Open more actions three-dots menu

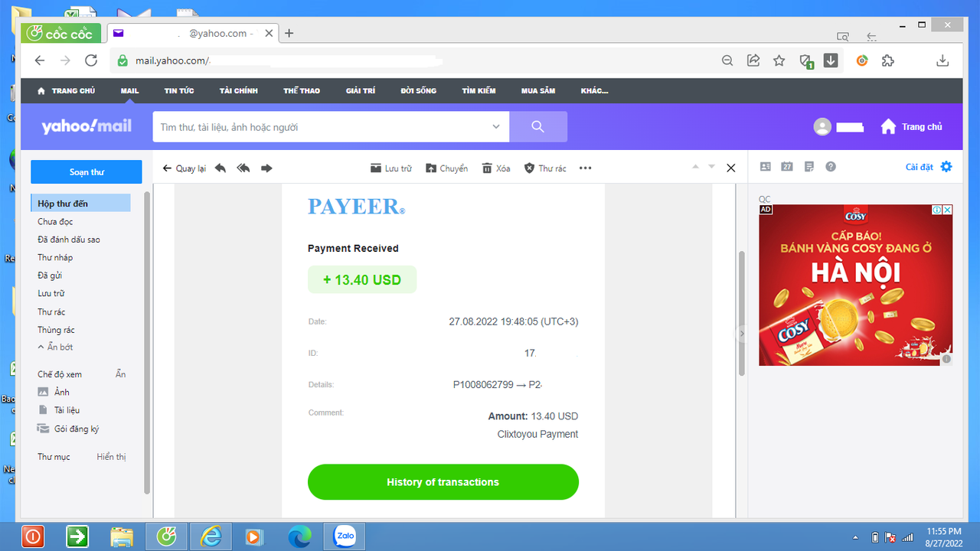(x=586, y=168)
